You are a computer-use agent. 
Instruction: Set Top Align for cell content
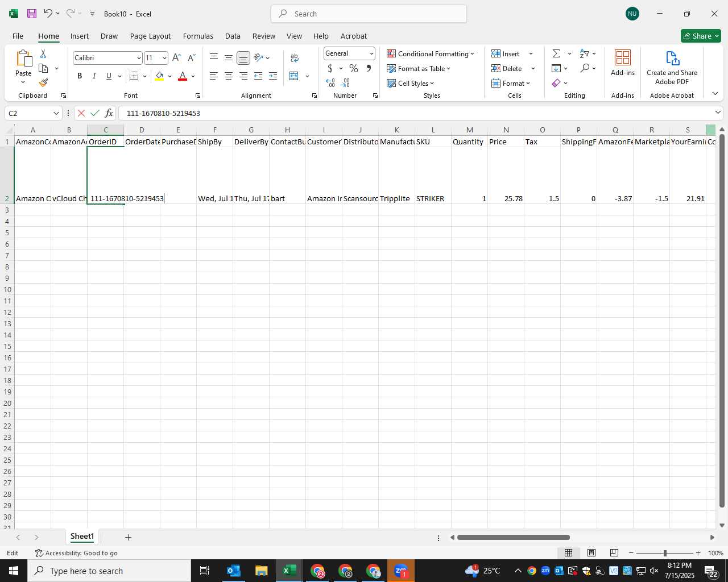[x=214, y=57]
